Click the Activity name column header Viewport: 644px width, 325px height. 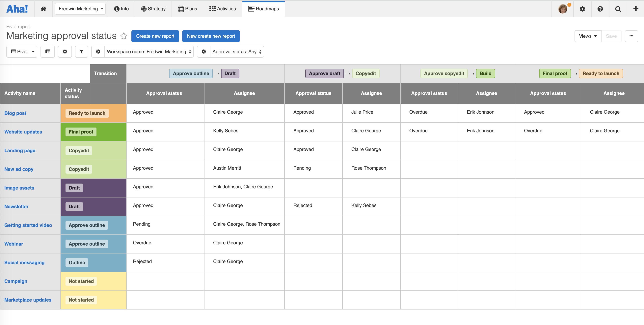point(30,93)
